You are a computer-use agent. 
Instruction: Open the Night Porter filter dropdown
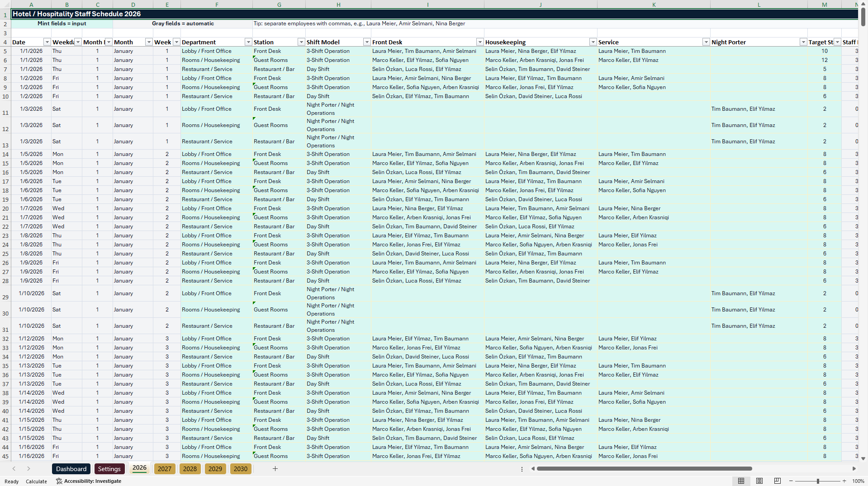point(803,42)
